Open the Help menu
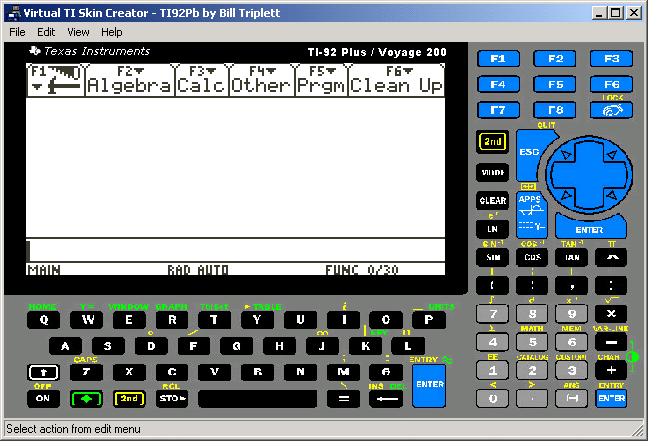This screenshot has height=441, width=648. click(112, 32)
